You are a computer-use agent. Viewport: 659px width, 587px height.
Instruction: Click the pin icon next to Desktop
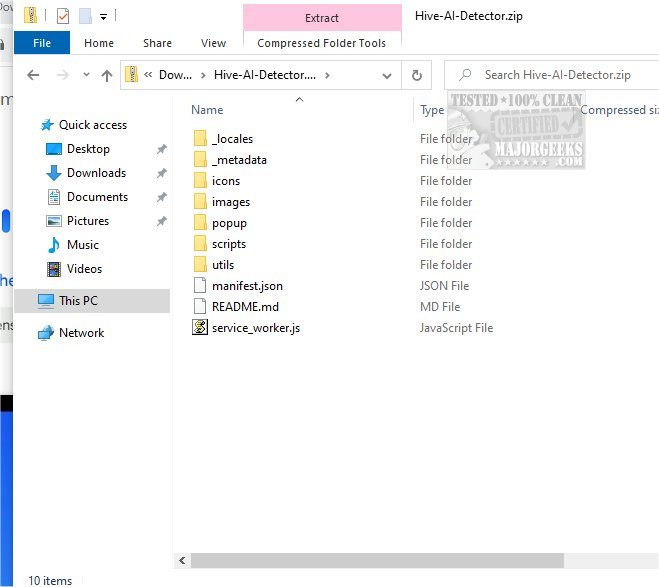tap(162, 149)
